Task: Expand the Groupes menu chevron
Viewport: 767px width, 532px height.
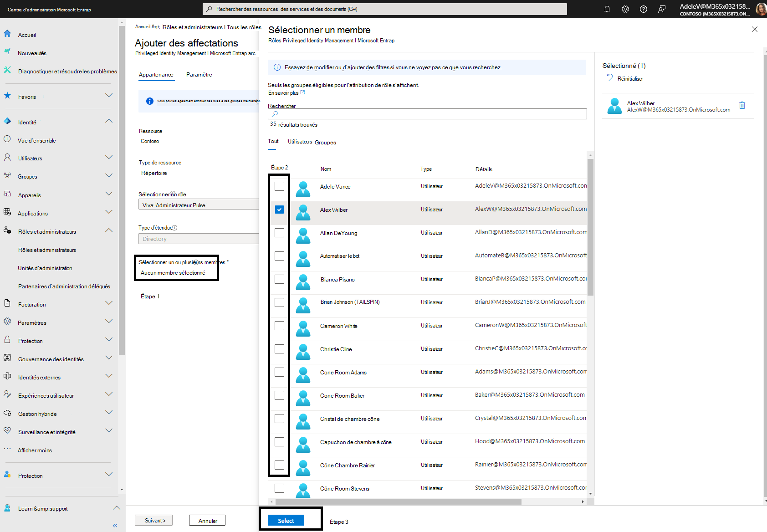Action: coord(109,175)
